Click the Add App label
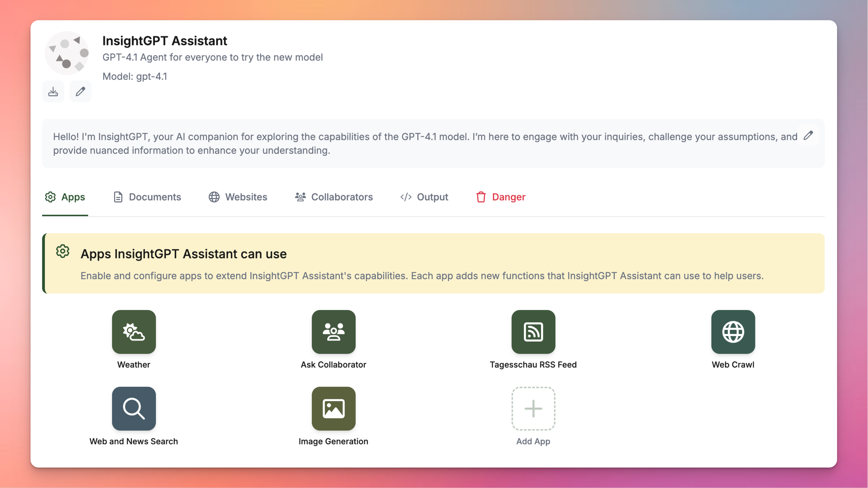 (533, 441)
